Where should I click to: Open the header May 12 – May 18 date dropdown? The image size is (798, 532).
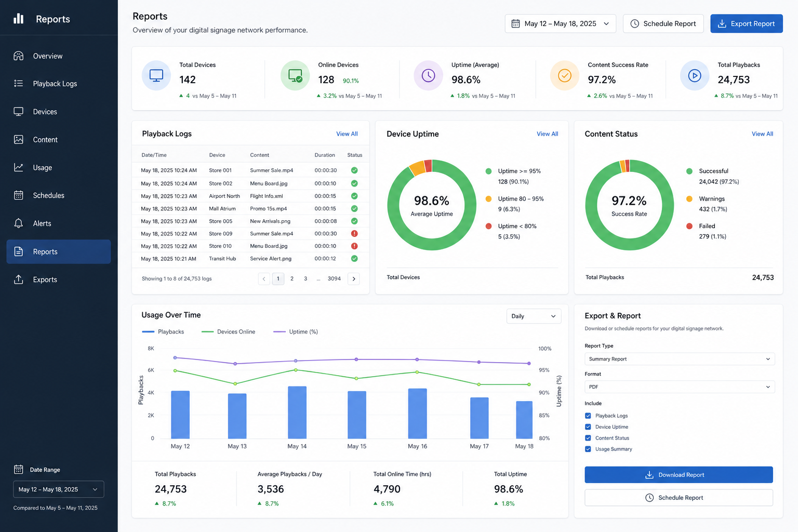[x=560, y=23]
